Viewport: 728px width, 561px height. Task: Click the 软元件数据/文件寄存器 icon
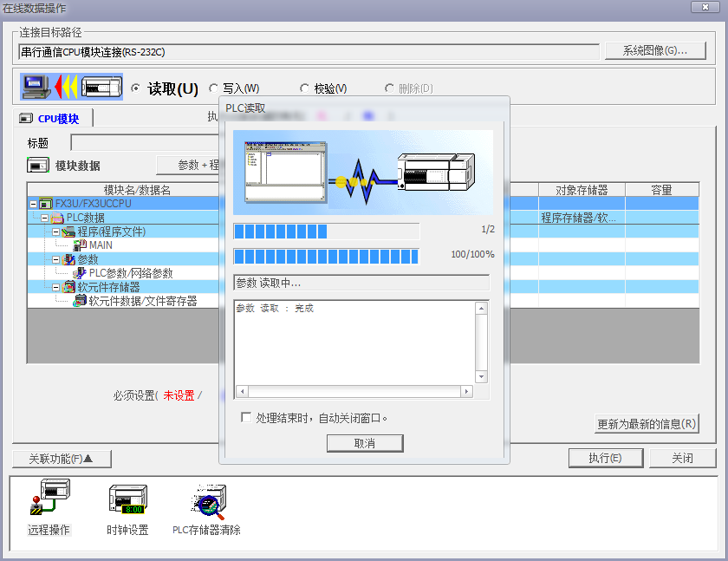point(80,301)
